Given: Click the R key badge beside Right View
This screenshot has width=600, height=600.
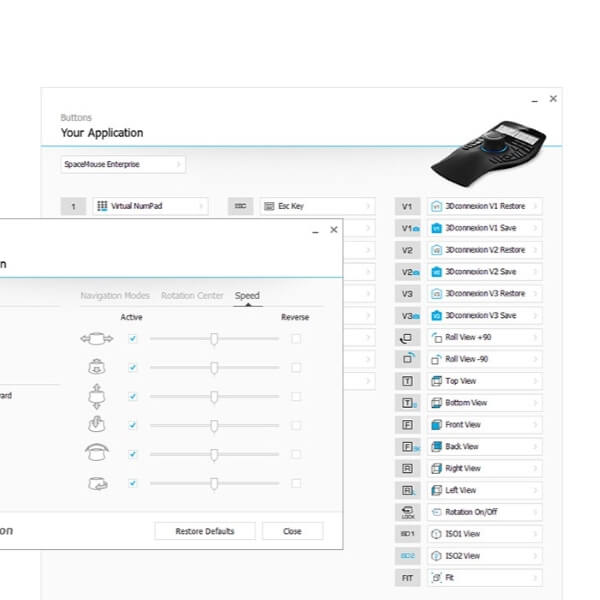Looking at the screenshot, I should click(407, 469).
